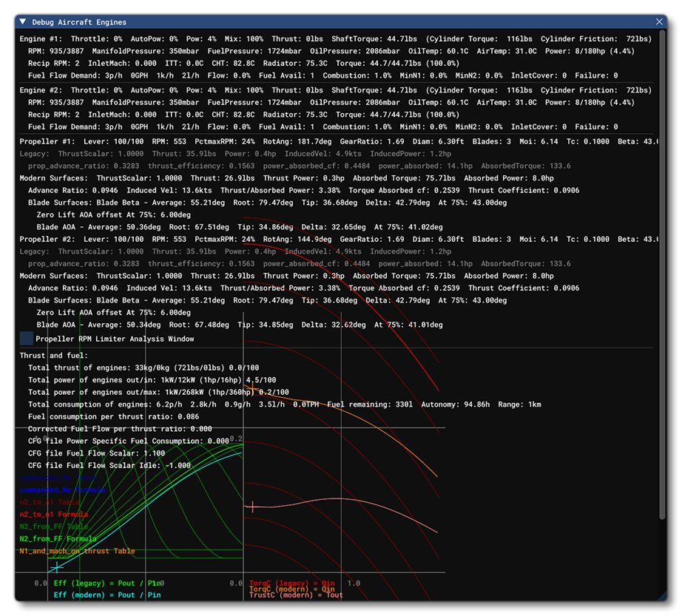
Task: Click 'Total power of engines out/in' line
Action: (x=152, y=379)
